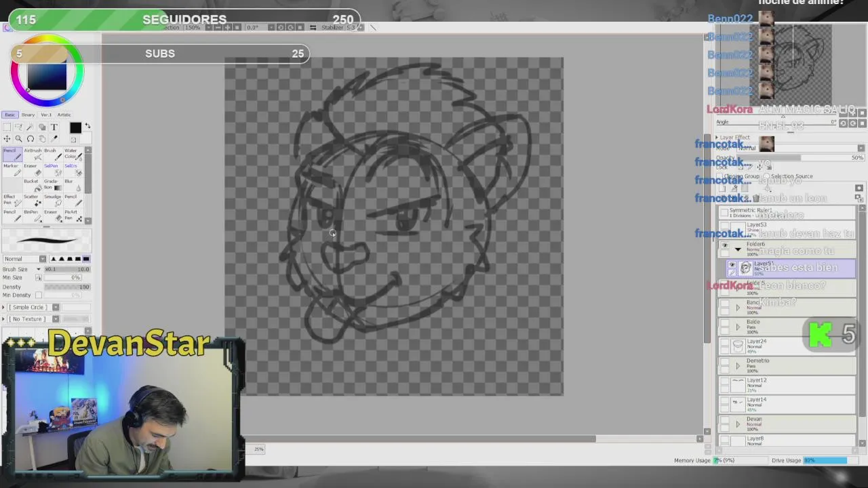Viewport: 868px width, 488px height.
Task: Choose the rectangular selection tool
Action: (x=7, y=127)
